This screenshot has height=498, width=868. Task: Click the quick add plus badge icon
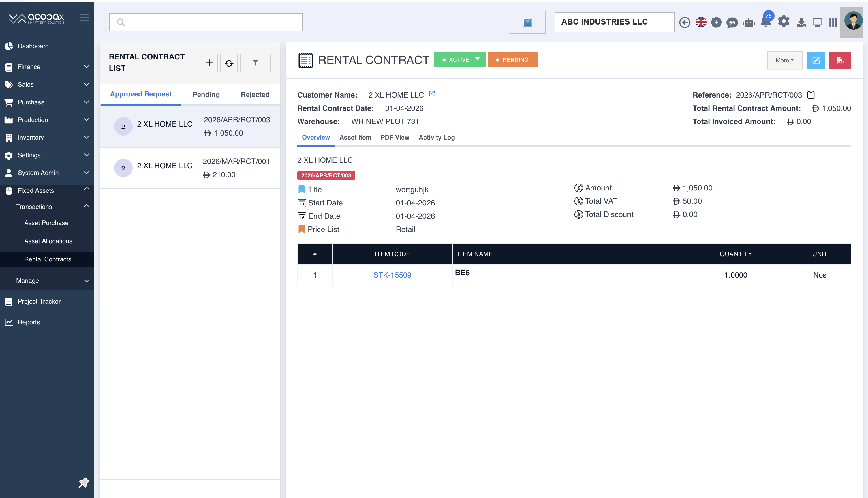[x=716, y=23]
